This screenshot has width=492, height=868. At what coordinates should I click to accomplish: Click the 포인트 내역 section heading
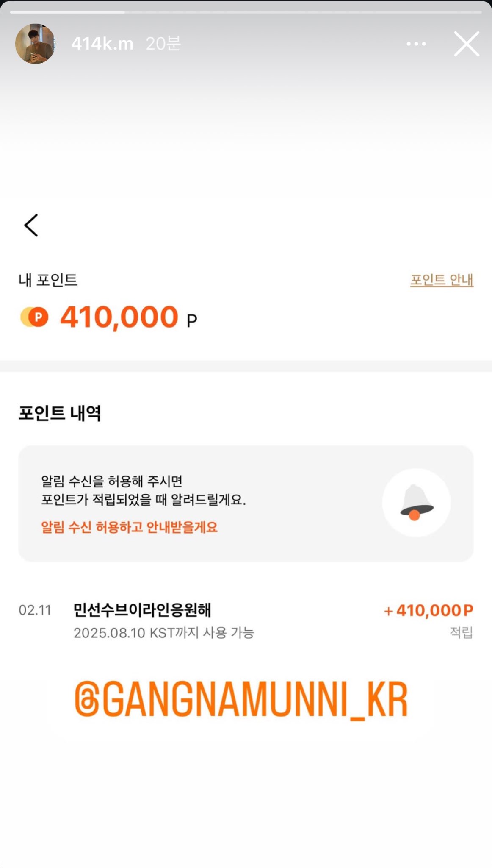(60, 413)
